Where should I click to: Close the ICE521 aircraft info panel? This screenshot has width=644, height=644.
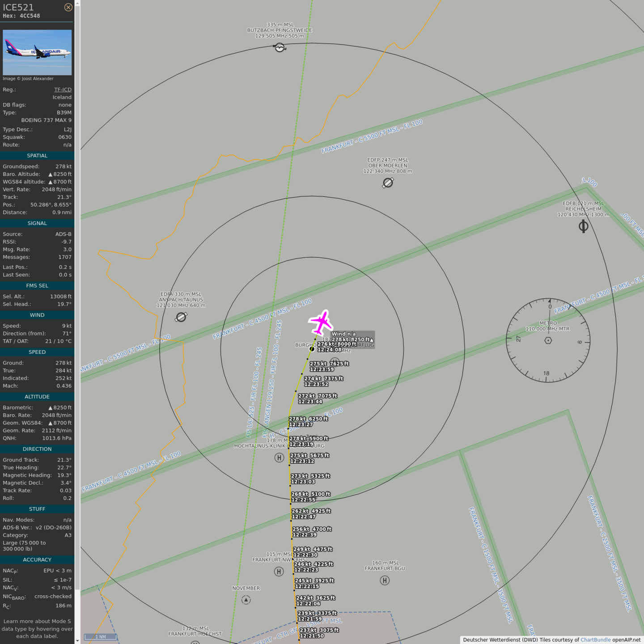(x=68, y=7)
